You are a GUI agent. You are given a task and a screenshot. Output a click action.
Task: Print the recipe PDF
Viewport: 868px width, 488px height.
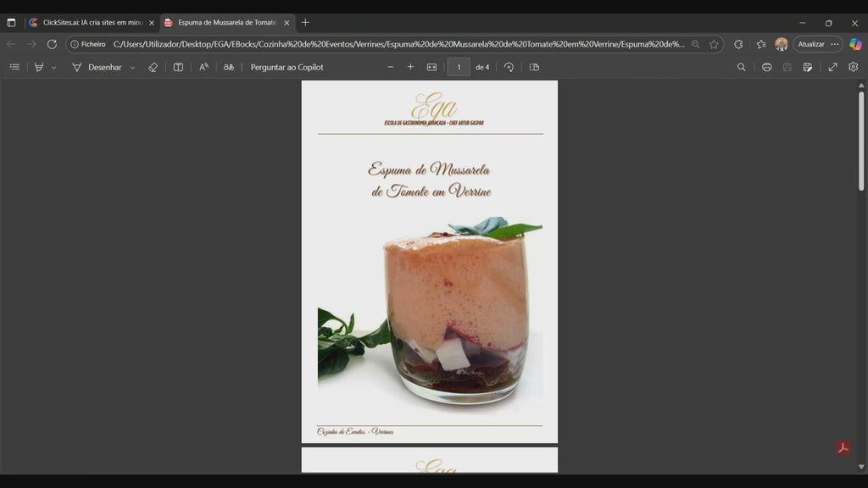tap(766, 67)
